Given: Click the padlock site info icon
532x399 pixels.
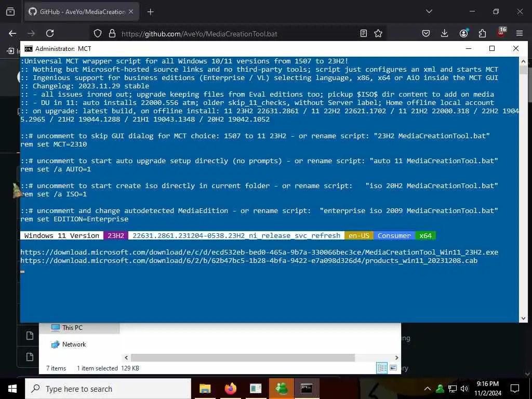Looking at the screenshot, I should 112,34.
